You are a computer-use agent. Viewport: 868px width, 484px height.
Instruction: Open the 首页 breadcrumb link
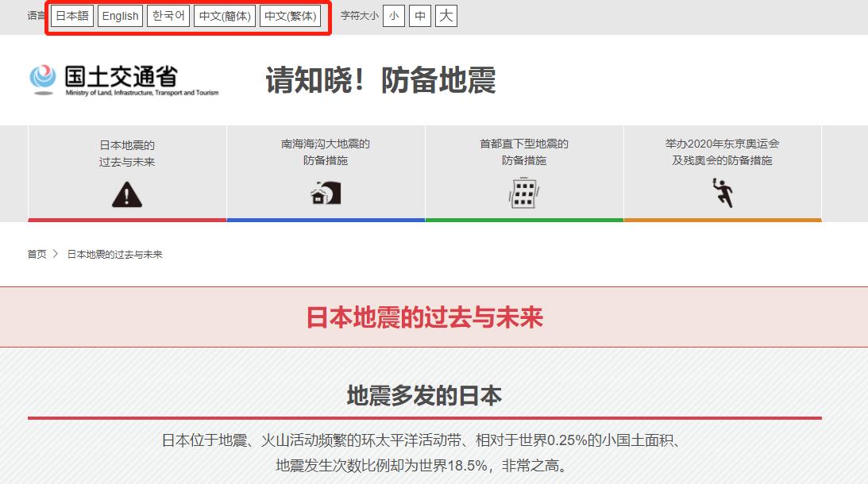coord(35,254)
